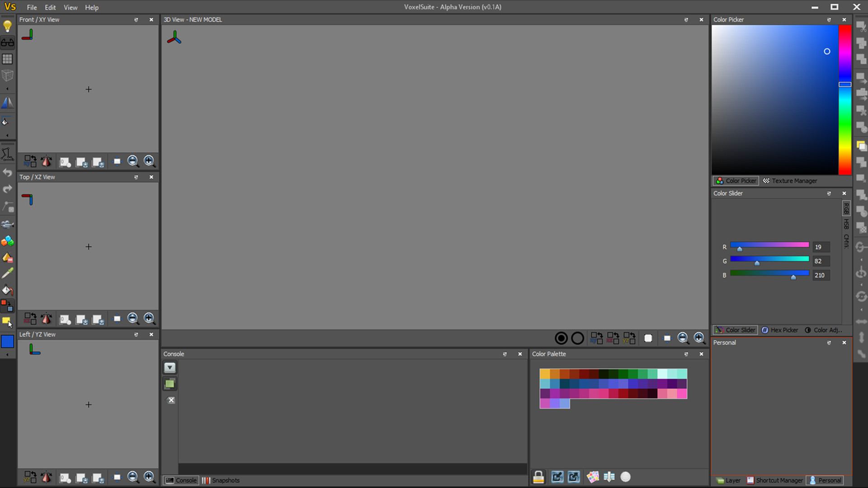Enable orthographic mode with the hollow circle
The height and width of the screenshot is (488, 868).
pyautogui.click(x=577, y=338)
